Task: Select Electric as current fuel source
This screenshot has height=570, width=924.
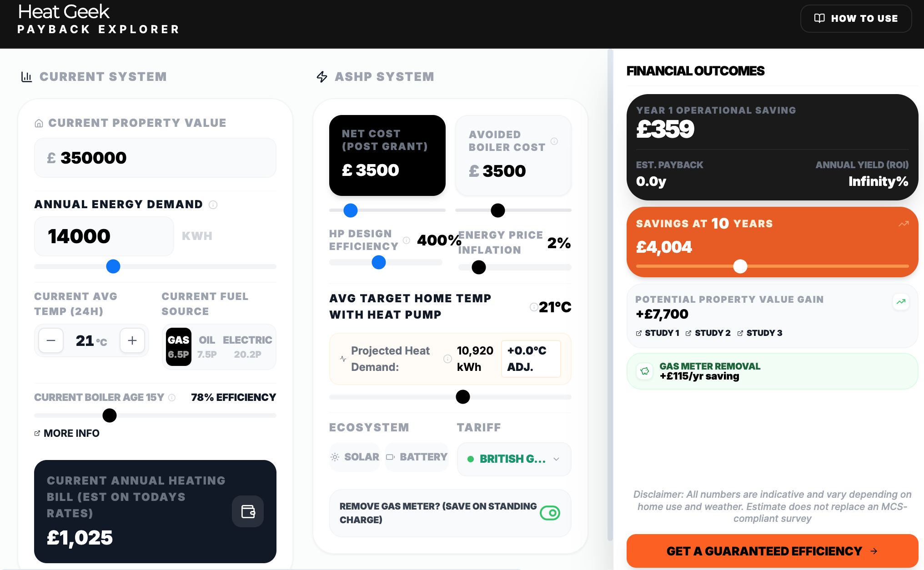Action: pyautogui.click(x=247, y=347)
